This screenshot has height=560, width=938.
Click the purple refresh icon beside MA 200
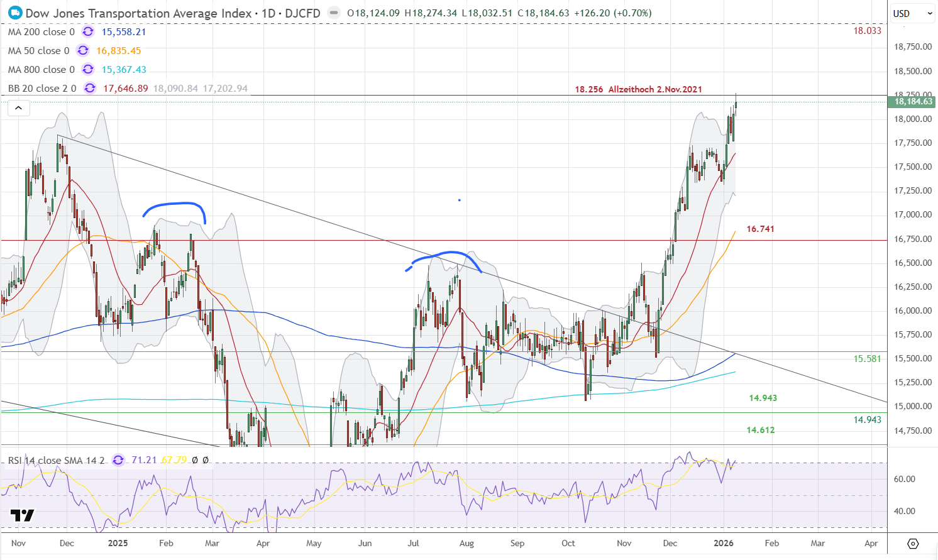89,32
